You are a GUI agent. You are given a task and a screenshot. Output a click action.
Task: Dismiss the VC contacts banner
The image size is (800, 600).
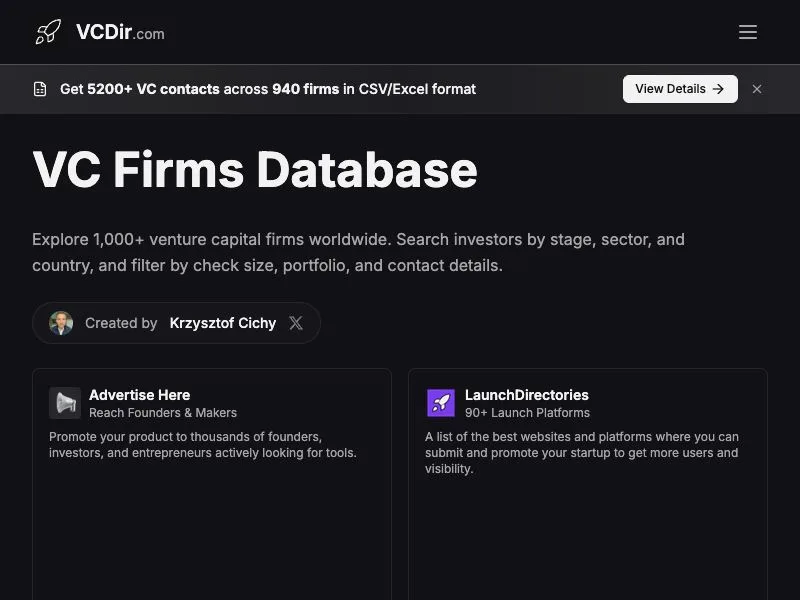[757, 89]
